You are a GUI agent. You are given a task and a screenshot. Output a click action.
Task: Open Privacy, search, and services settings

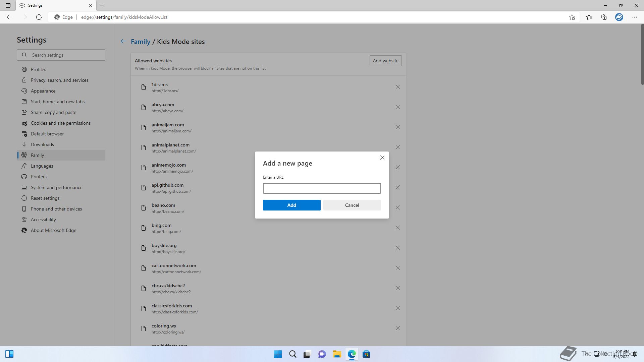tap(61, 80)
